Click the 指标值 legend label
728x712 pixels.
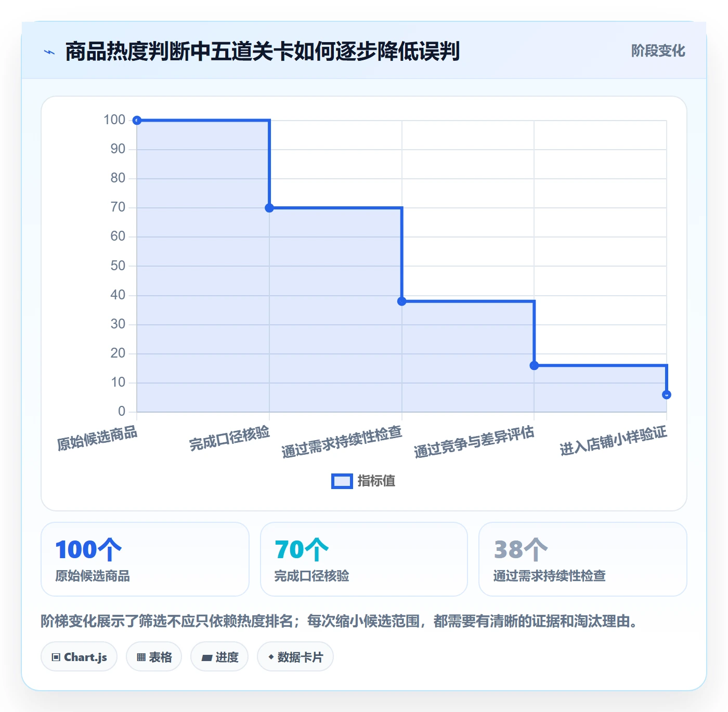click(x=376, y=481)
